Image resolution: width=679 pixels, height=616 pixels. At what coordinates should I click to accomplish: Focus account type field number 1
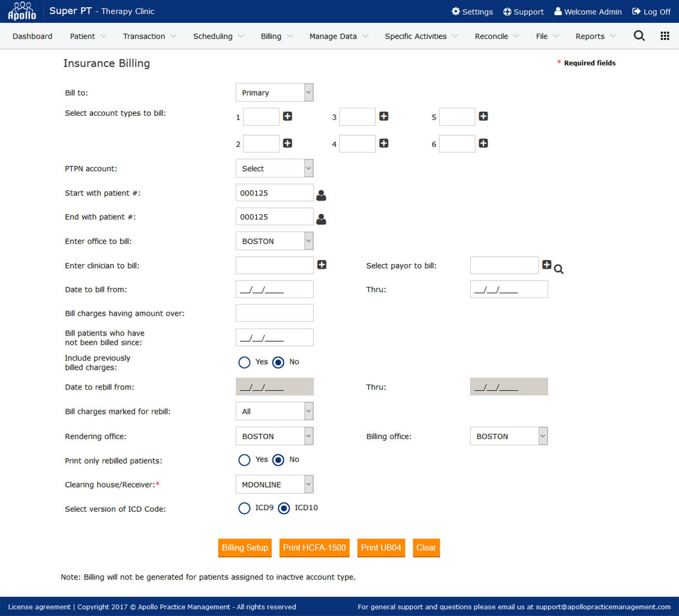261,117
